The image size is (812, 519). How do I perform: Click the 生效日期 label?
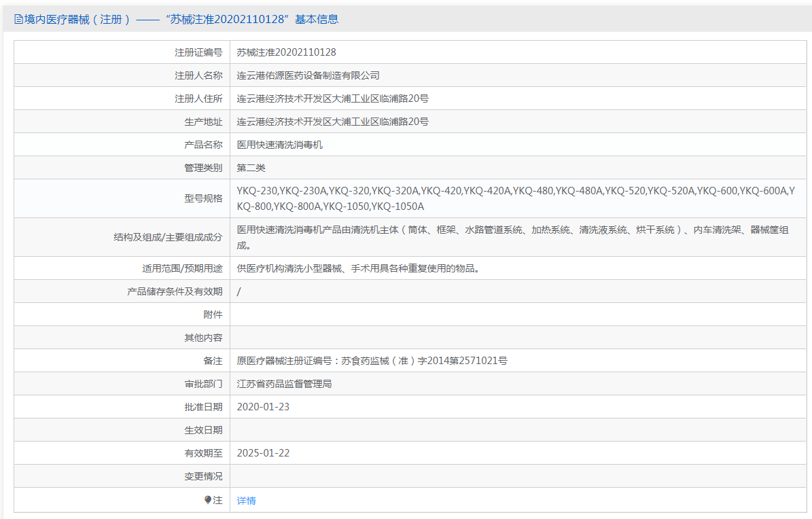click(x=203, y=430)
